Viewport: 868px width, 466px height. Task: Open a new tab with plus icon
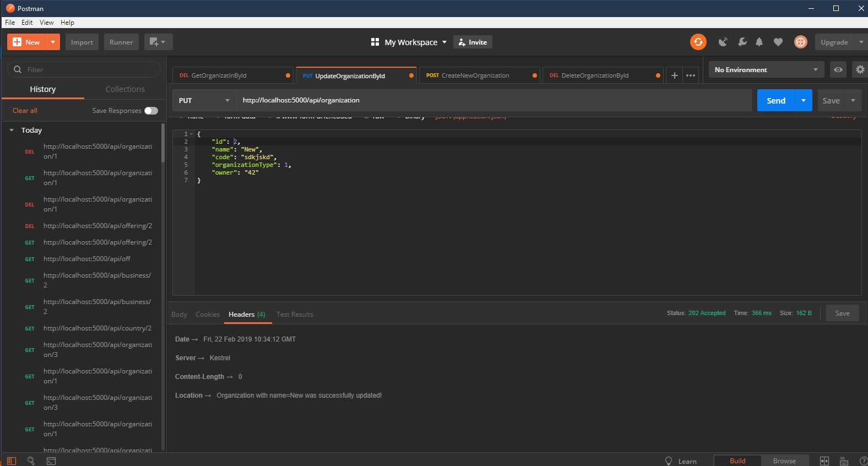click(x=674, y=75)
